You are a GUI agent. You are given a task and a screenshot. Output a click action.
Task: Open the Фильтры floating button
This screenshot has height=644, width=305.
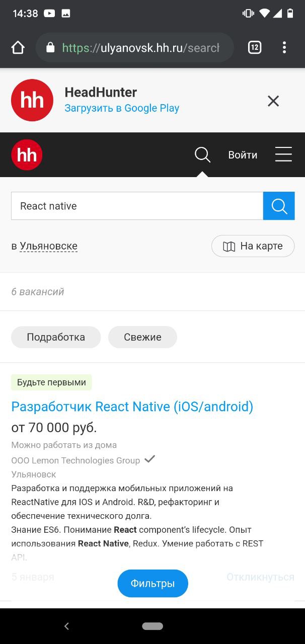[152, 584]
